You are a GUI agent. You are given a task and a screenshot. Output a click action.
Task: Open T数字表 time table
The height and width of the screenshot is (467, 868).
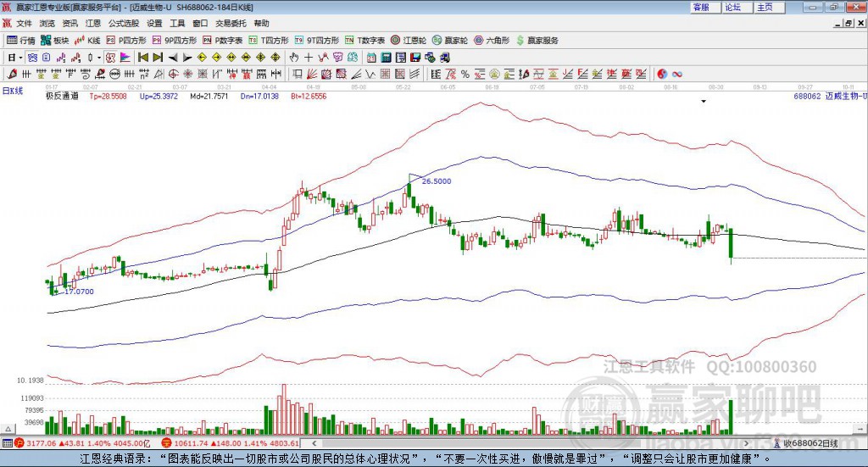364,41
